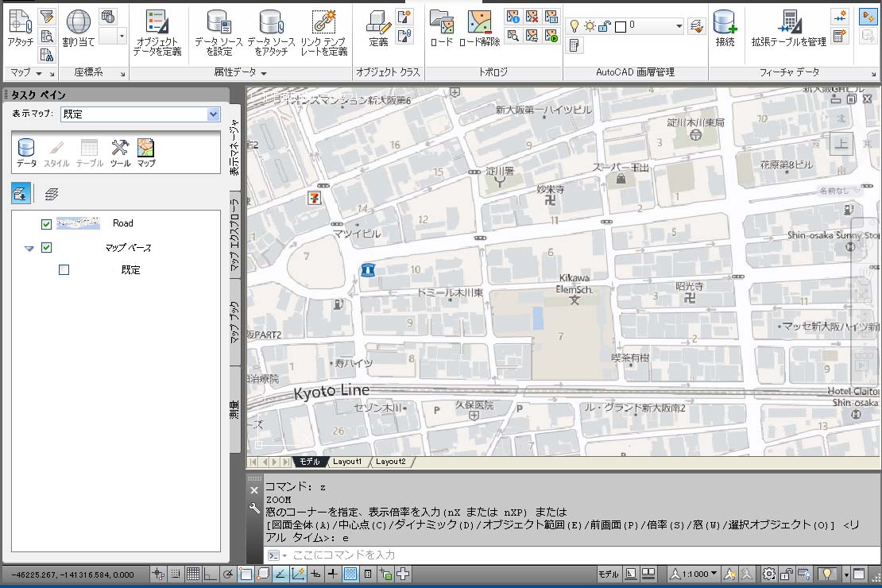Switch to Layout2 tab
Viewport: 882px width, 588px height.
[x=390, y=462]
